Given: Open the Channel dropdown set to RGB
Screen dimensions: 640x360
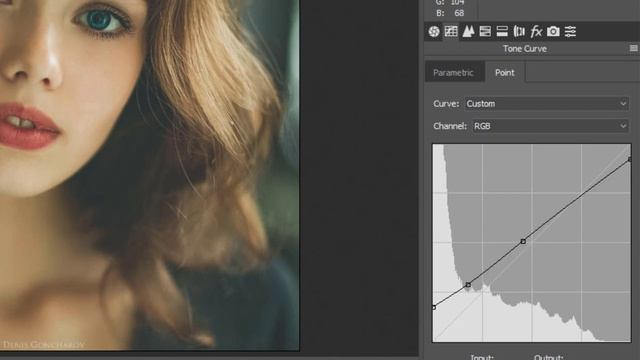Looking at the screenshot, I should tap(550, 126).
